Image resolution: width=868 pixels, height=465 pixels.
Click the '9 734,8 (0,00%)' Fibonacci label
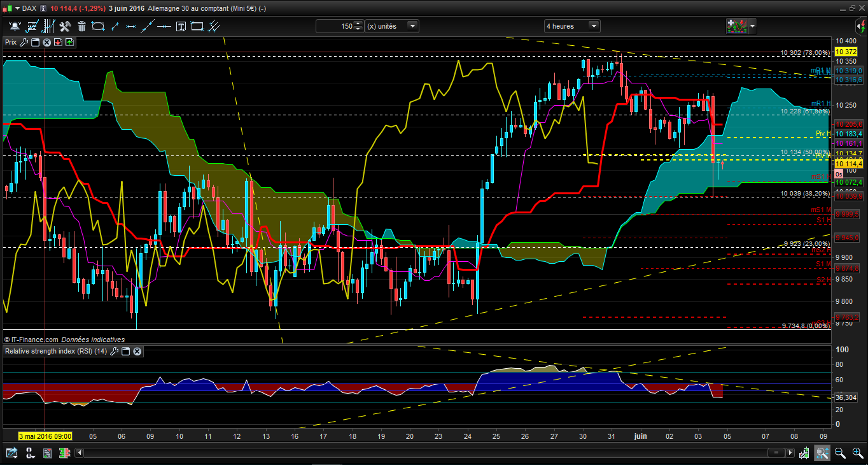coord(806,326)
